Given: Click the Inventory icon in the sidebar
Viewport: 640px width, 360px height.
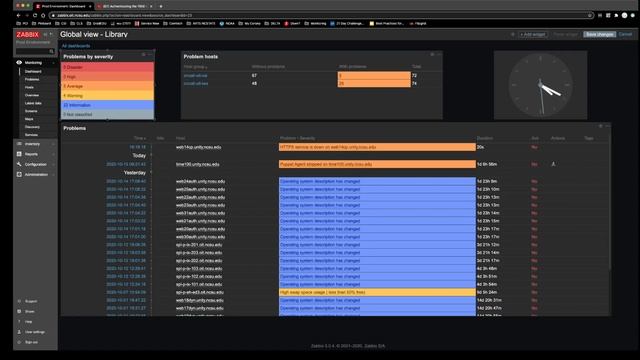Looking at the screenshot, I should (19, 144).
